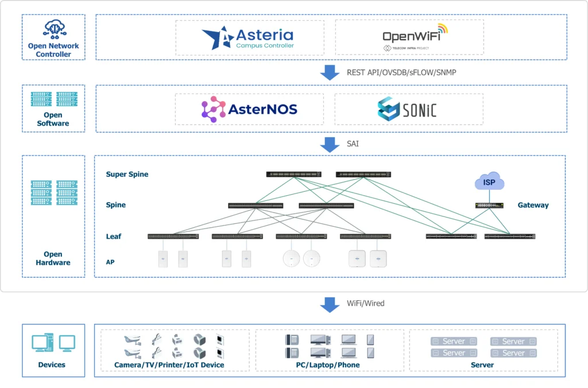
Task: Select the AsterNOS logo
Action: tap(249, 109)
